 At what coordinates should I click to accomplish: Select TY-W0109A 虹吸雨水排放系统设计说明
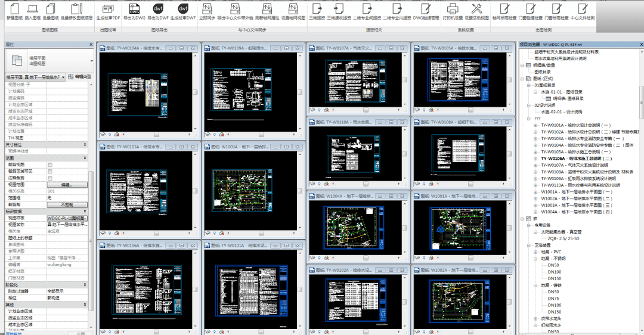click(x=578, y=179)
